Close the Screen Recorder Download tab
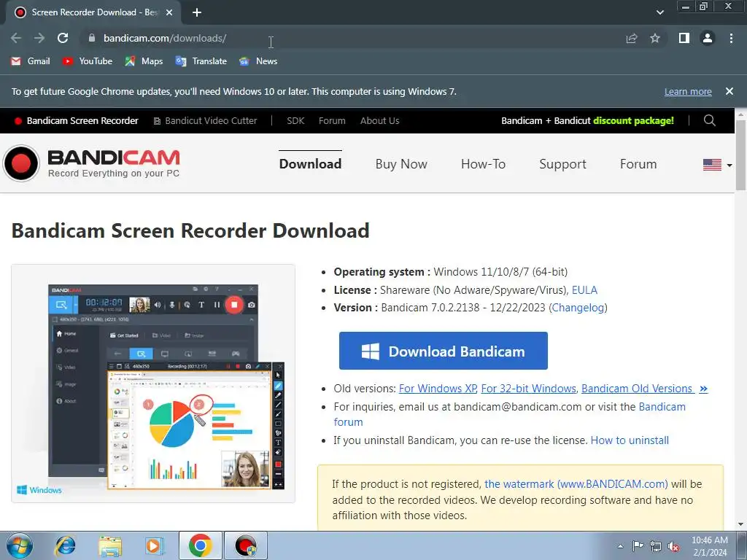Viewport: 747px width, 560px height. pyautogui.click(x=169, y=13)
